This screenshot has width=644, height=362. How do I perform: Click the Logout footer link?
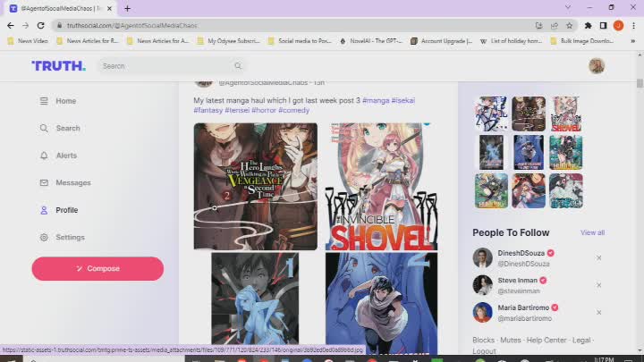tap(484, 351)
